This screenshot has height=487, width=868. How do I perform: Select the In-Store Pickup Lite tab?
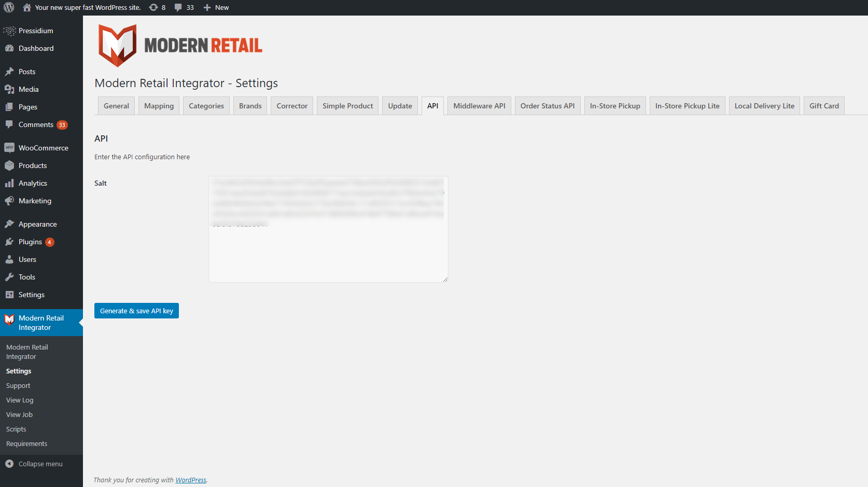[688, 106]
